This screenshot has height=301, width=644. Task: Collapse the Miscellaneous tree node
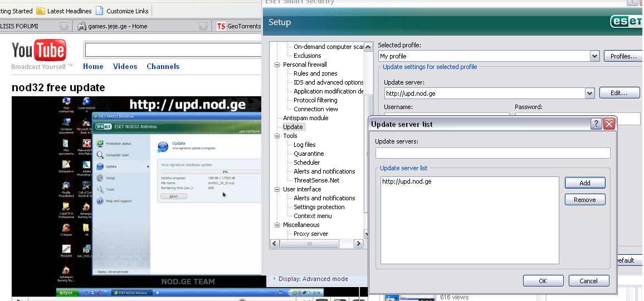tap(277, 225)
